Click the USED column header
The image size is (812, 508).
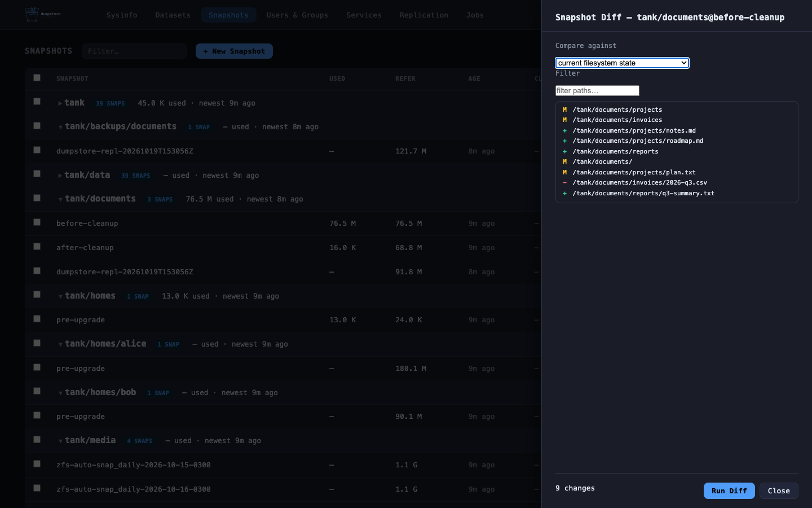coord(337,78)
